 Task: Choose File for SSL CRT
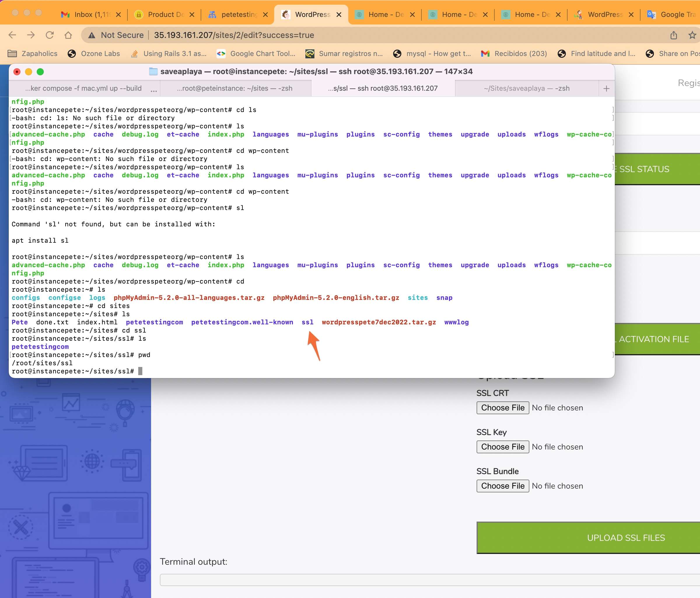[x=502, y=408]
